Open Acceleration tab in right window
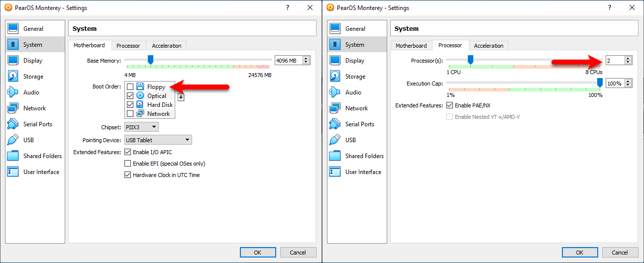The height and width of the screenshot is (263, 644). [x=489, y=46]
